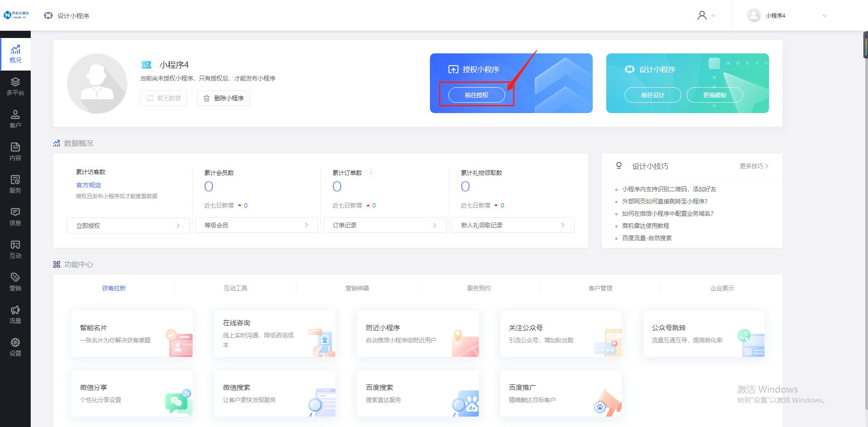Click the 流量 sidebar icon
The image size is (868, 427).
(x=15, y=314)
